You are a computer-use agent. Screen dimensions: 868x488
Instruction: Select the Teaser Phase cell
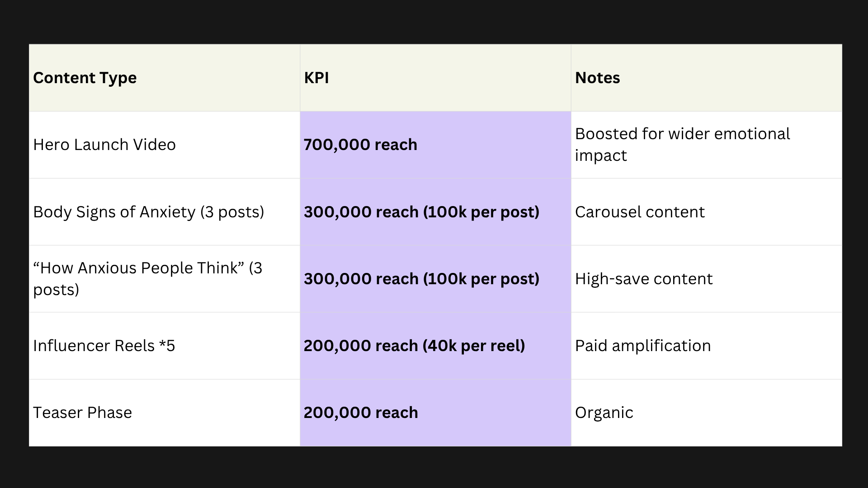[165, 413]
